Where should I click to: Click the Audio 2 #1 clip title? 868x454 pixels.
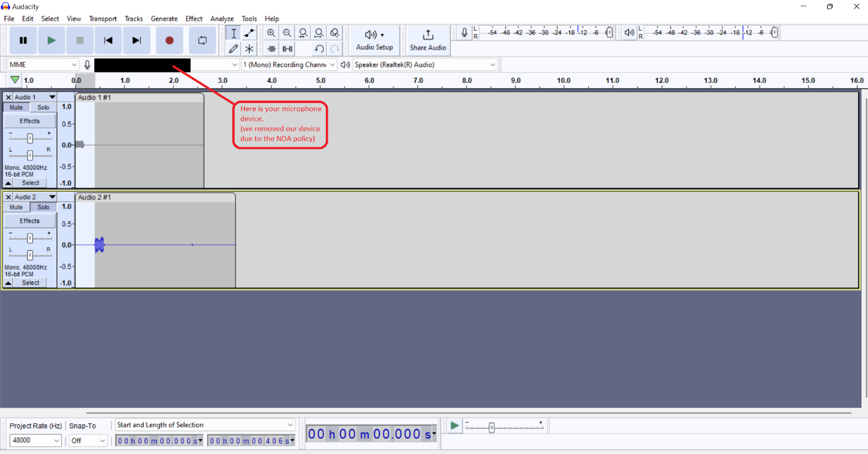(94, 197)
